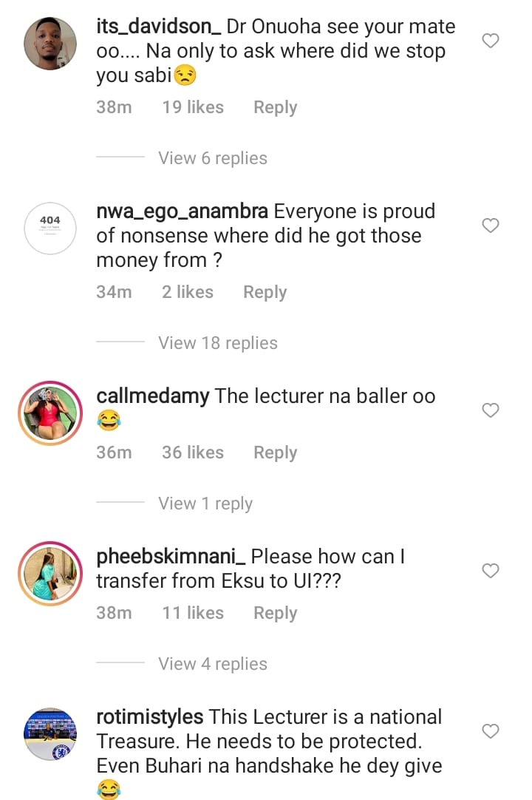The image size is (532, 800).
Task: Like the its_davidson_ comment with heart icon
Action: (491, 41)
